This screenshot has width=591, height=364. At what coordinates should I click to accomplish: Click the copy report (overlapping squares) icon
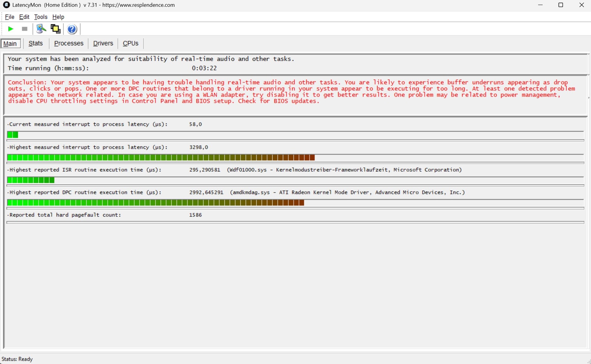tap(55, 29)
